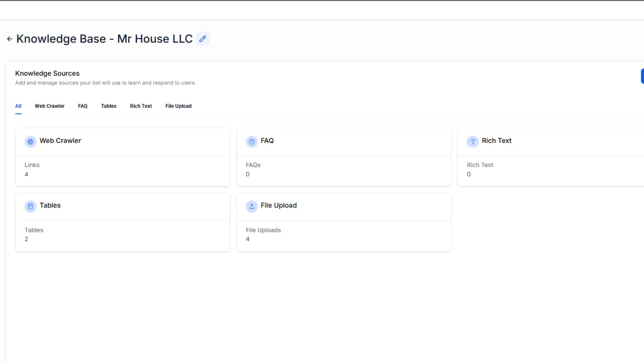Viewport: 644px width, 362px height.
Task: Edit the knowledge base name pencil icon
Action: click(202, 39)
